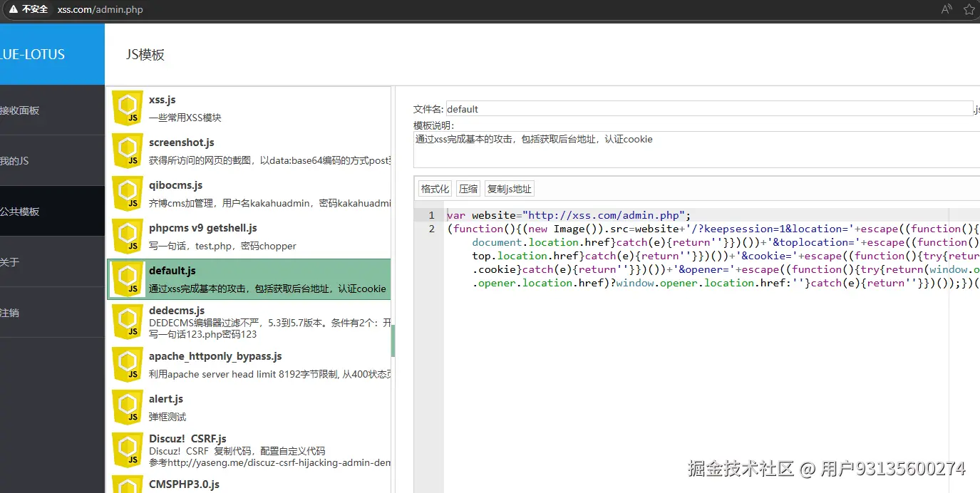This screenshot has width=980, height=493.
Task: Select the 公共模板 sidebar item
Action: coord(52,212)
